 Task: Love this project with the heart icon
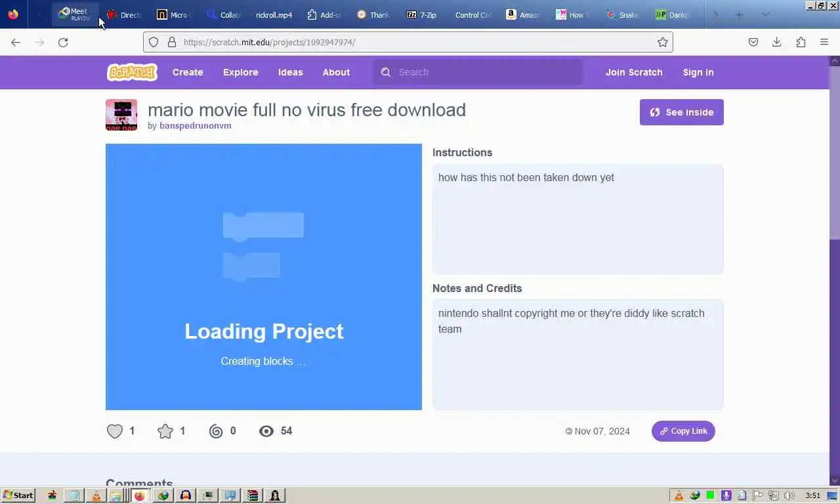coord(115,431)
